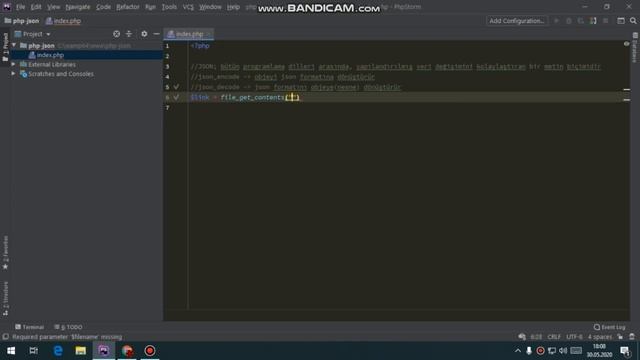Open Task View in the taskbar

33,351
